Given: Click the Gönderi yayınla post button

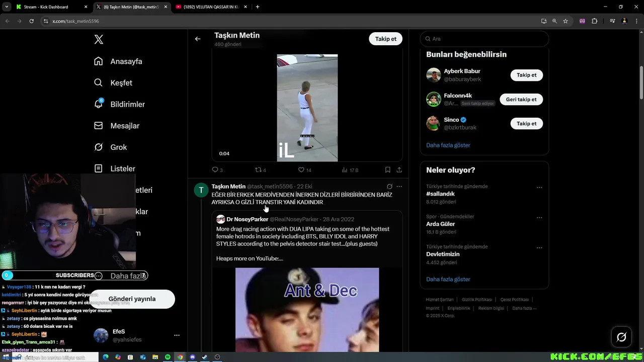Looking at the screenshot, I should pyautogui.click(x=132, y=299).
